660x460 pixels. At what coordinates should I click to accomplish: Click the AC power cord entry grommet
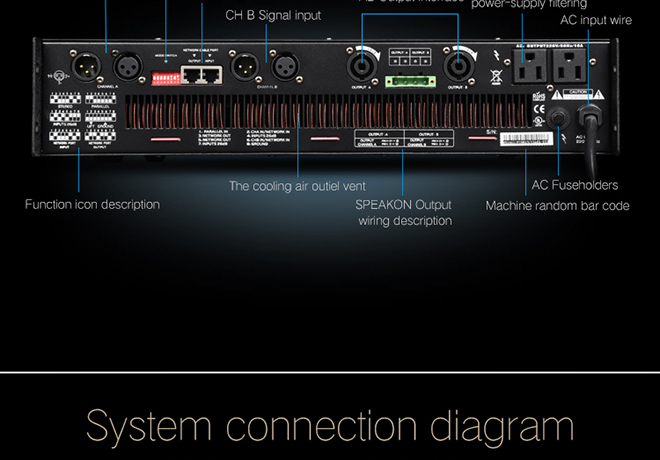(589, 115)
